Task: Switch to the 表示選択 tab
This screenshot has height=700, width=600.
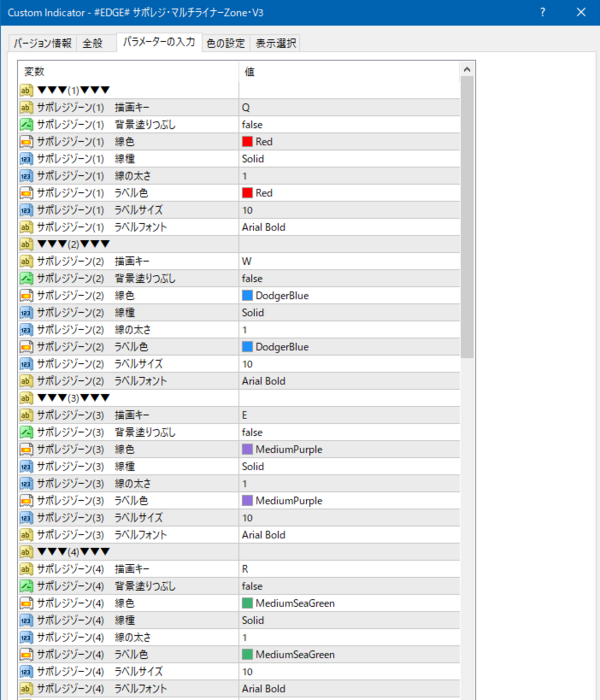Action: (x=275, y=43)
